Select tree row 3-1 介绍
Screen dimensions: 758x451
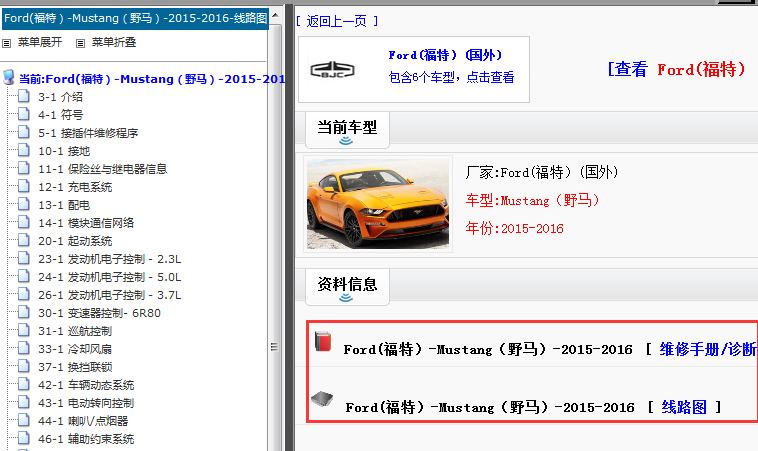(60, 97)
